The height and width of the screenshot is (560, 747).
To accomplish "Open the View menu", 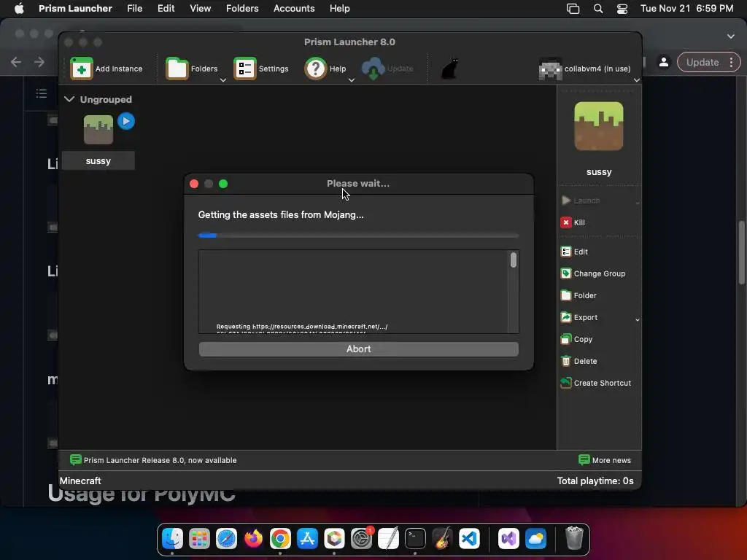I will (x=201, y=8).
